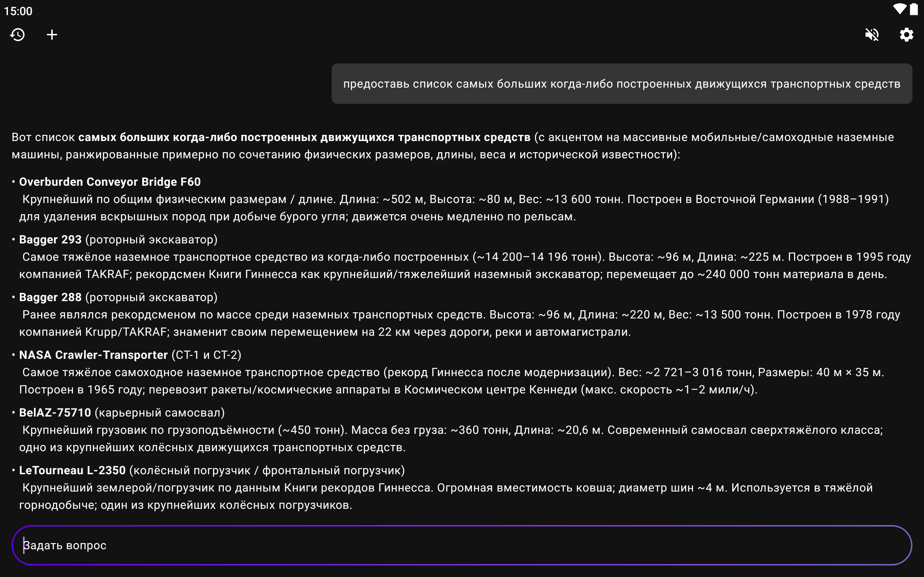Unmute the crossed-out speaker icon

(872, 35)
